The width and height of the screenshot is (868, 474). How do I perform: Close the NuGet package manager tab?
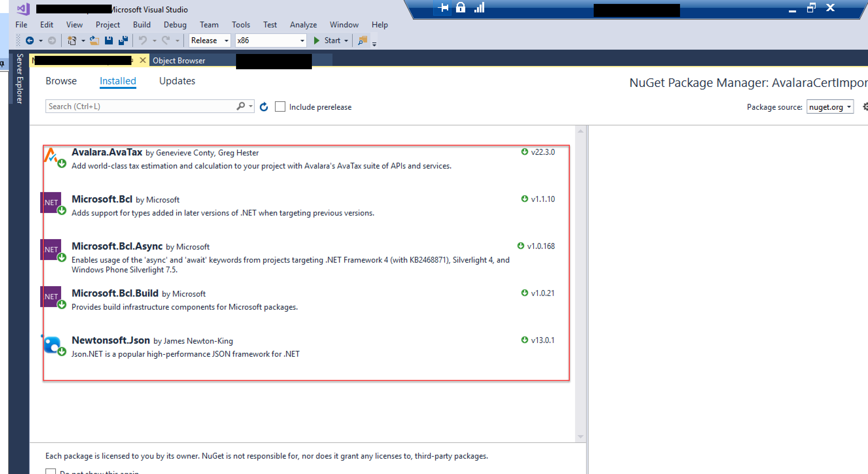(143, 60)
